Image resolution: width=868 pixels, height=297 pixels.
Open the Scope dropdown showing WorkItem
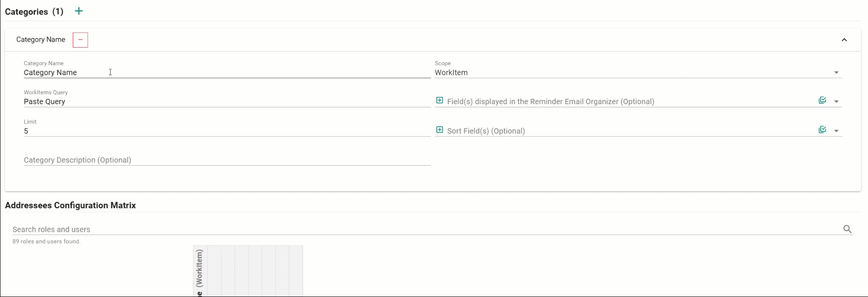click(x=637, y=72)
